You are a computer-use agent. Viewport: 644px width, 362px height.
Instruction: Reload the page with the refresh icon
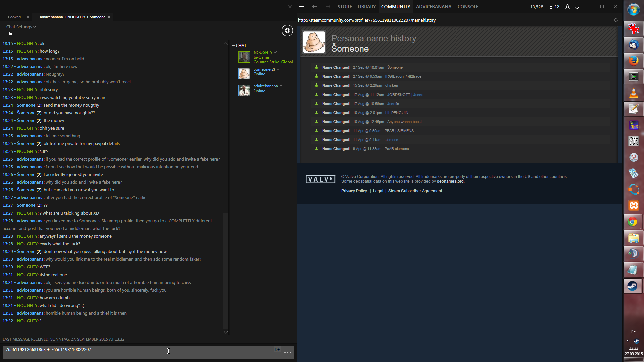(x=615, y=20)
